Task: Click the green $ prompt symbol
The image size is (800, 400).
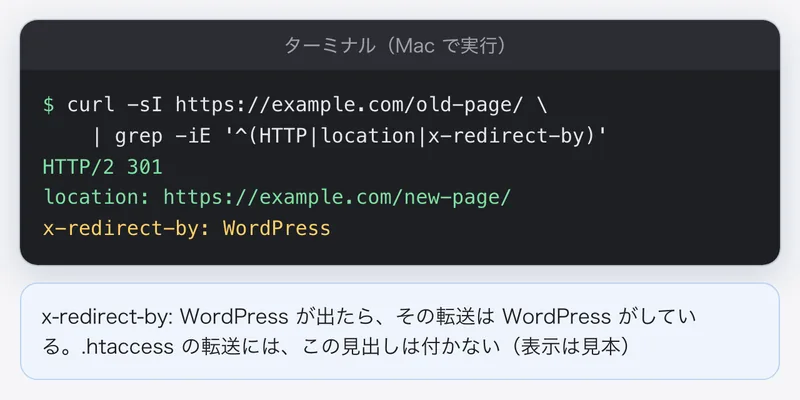Action: [x=48, y=105]
